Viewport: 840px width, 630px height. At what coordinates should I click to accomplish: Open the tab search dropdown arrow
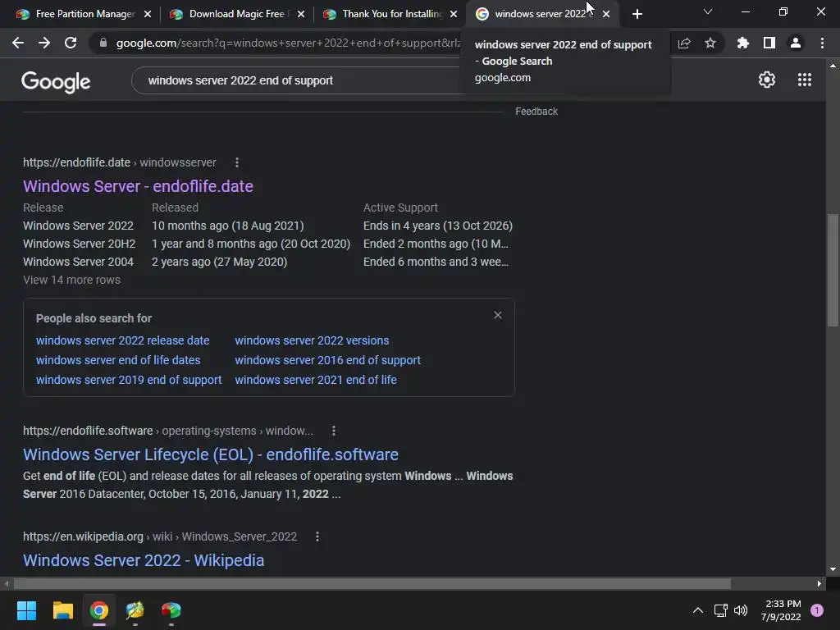[708, 11]
